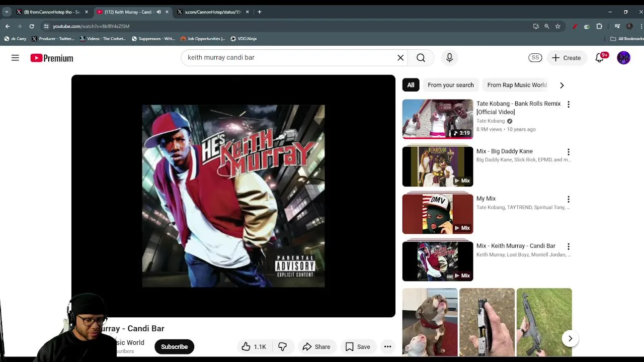This screenshot has height=362, width=644.
Task: Open menu for Mix - Big Daddy Kane
Action: (569, 152)
